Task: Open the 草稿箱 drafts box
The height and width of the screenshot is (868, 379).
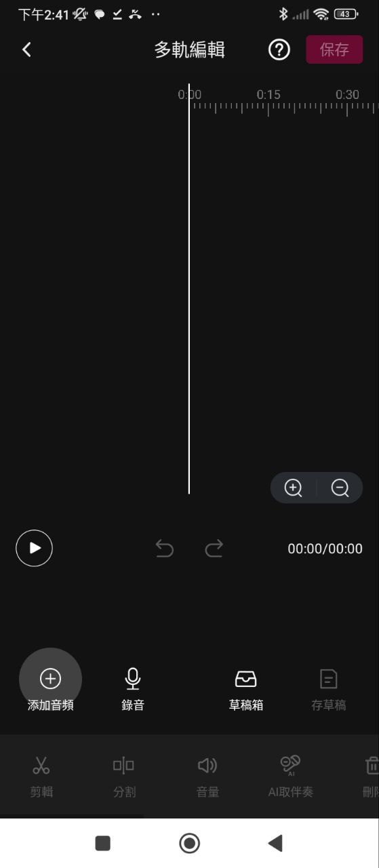Action: (246, 688)
